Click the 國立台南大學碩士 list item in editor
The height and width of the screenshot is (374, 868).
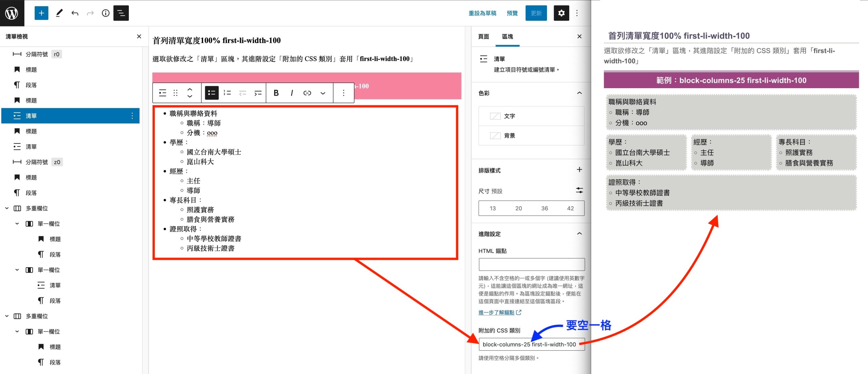point(214,152)
